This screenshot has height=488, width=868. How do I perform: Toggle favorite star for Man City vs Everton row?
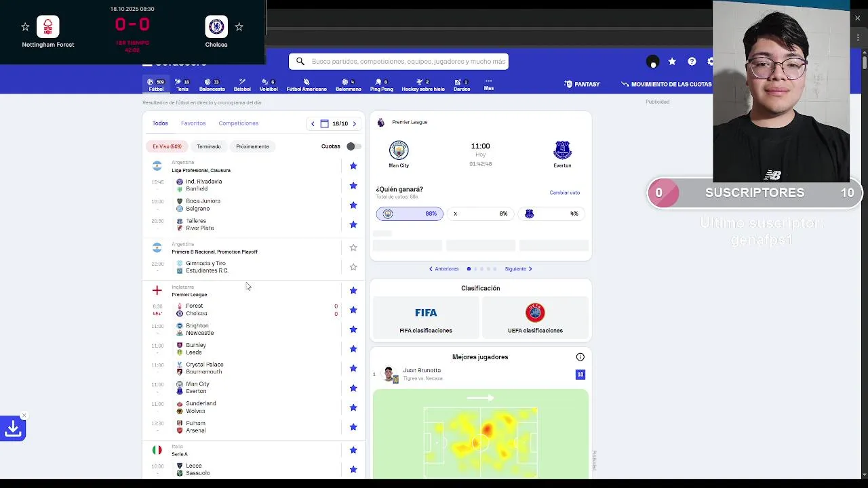[353, 388]
